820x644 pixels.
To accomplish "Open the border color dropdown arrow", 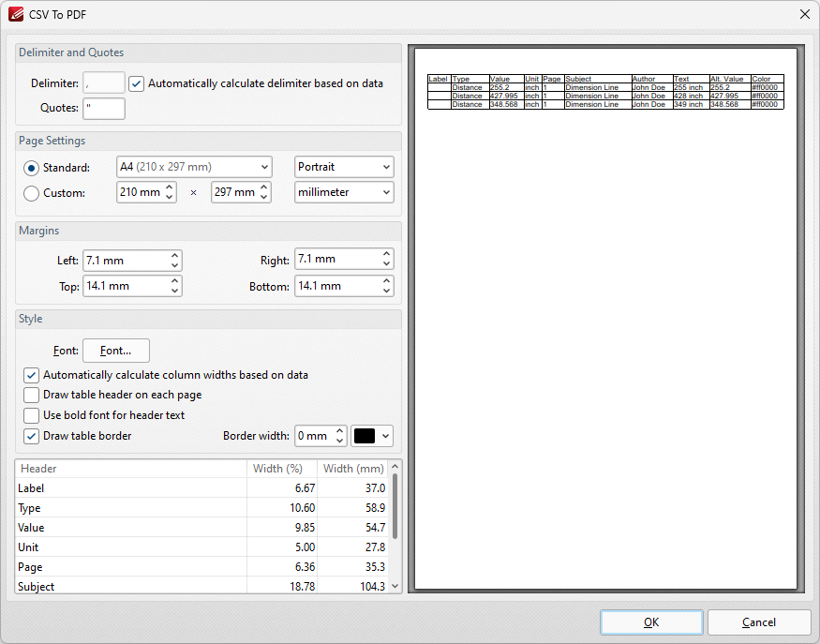I will [386, 436].
